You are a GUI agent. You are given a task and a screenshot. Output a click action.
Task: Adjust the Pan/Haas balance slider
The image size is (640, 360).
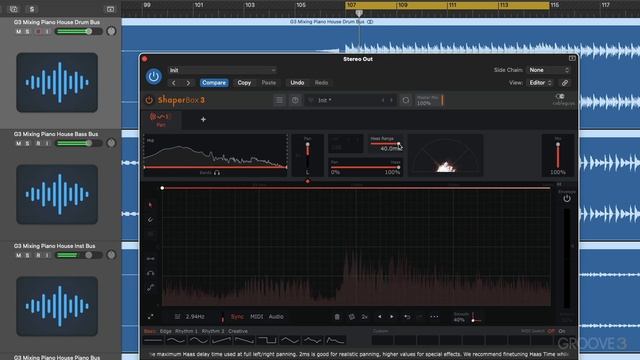[365, 167]
